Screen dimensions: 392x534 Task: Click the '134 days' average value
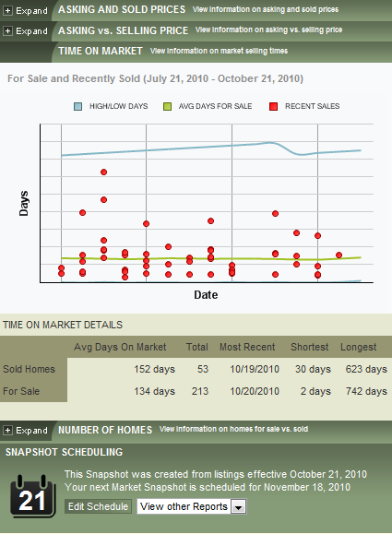pyautogui.click(x=154, y=391)
